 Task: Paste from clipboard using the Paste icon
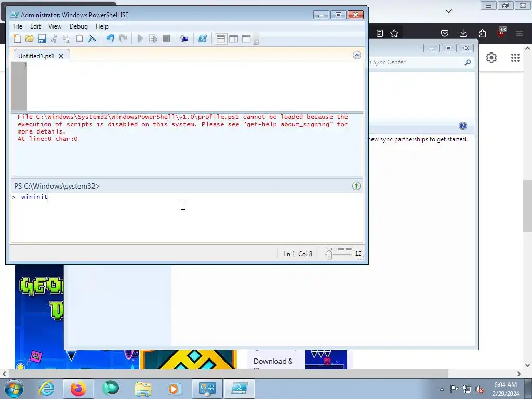pyautogui.click(x=79, y=38)
